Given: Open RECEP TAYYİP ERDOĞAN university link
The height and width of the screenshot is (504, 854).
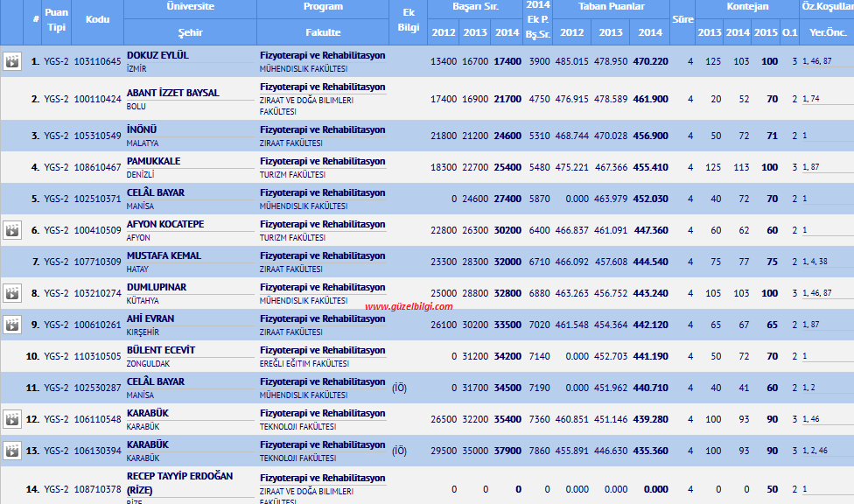Looking at the screenshot, I should click(179, 477).
